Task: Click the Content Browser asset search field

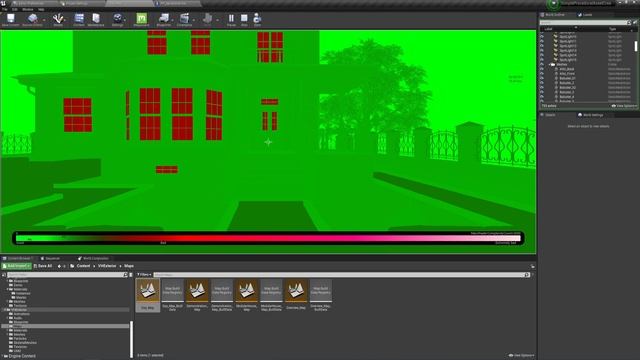Action: tap(342, 275)
